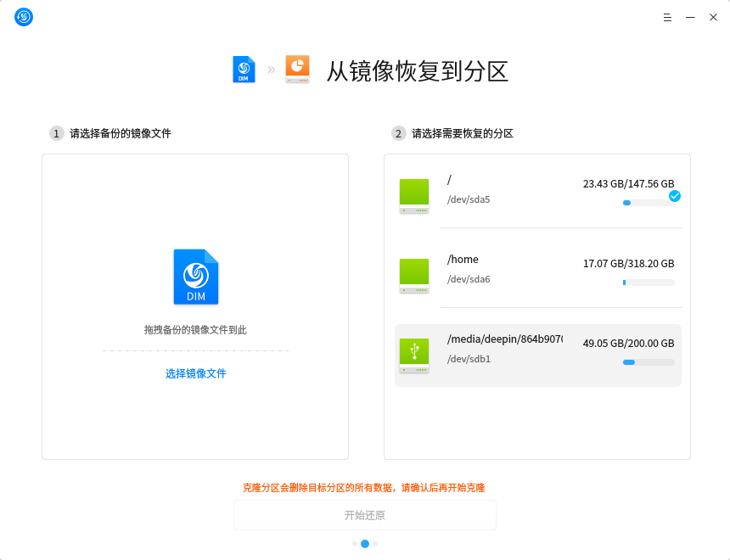Click the orange partition icon in header
This screenshot has height=560, width=730.
click(x=297, y=70)
